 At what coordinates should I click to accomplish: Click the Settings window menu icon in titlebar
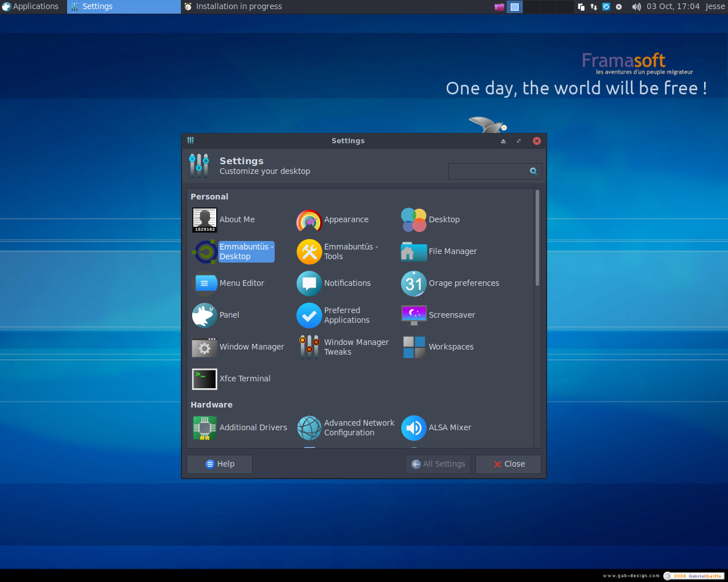191,140
